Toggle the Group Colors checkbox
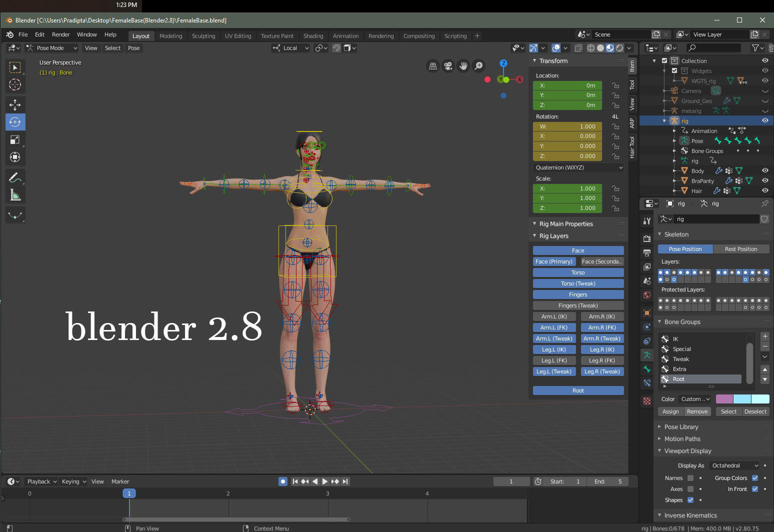This screenshot has width=774, height=532. [x=755, y=478]
